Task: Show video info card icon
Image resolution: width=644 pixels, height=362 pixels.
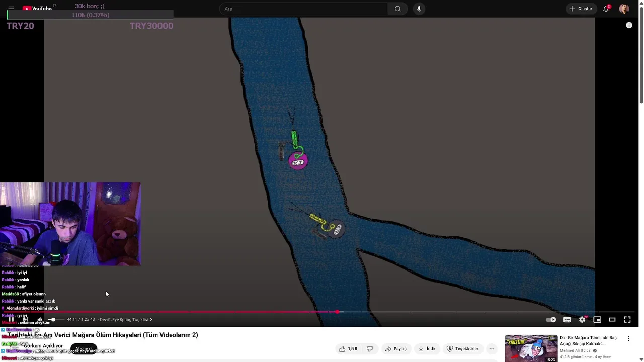Action: coord(629,25)
